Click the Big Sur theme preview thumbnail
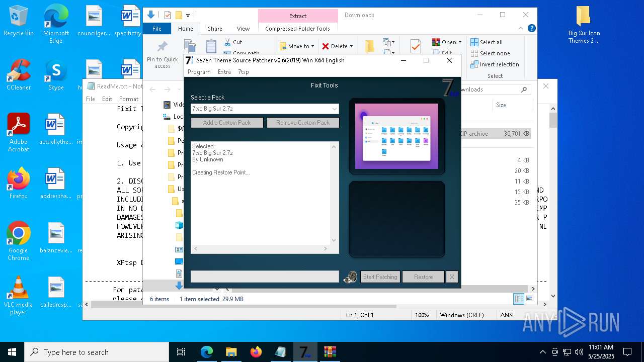The image size is (644, 362). (396, 136)
